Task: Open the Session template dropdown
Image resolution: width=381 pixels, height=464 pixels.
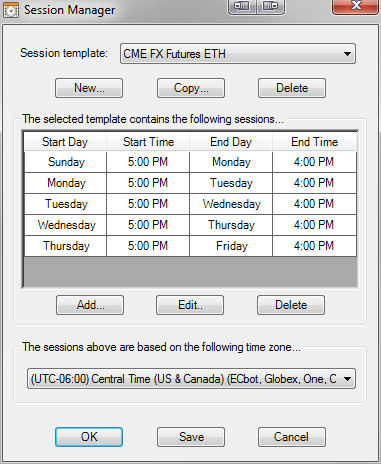Action: click(238, 54)
